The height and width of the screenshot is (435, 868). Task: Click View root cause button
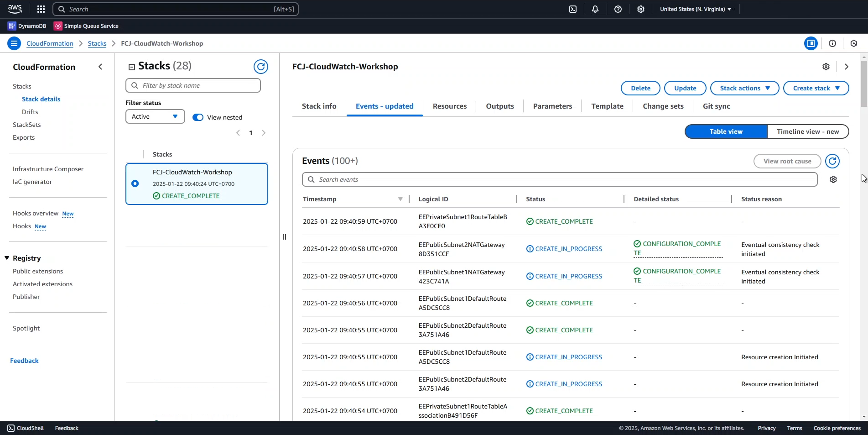click(787, 161)
